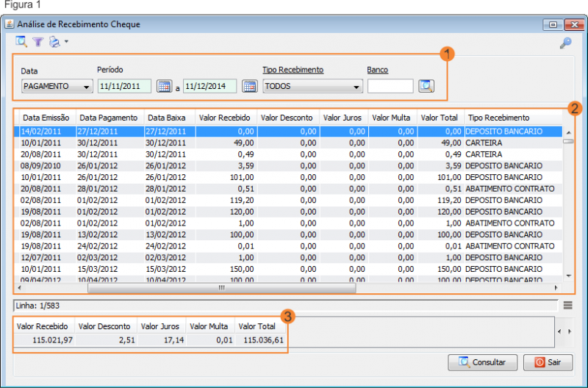Sort by Valor Multa column header in grid
The image size is (588, 388).
coord(391,118)
